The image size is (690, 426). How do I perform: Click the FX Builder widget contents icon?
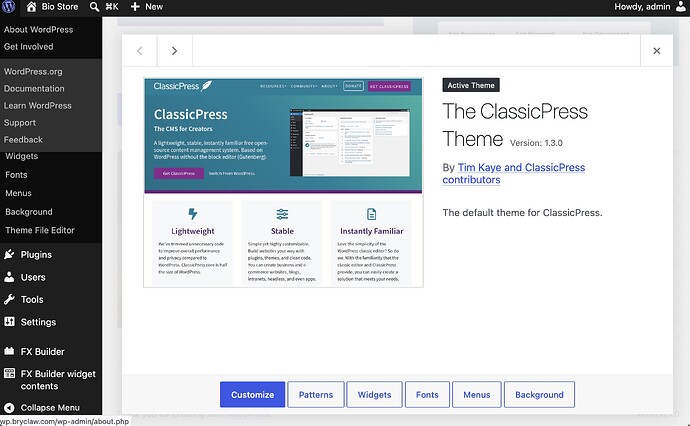[9, 373]
